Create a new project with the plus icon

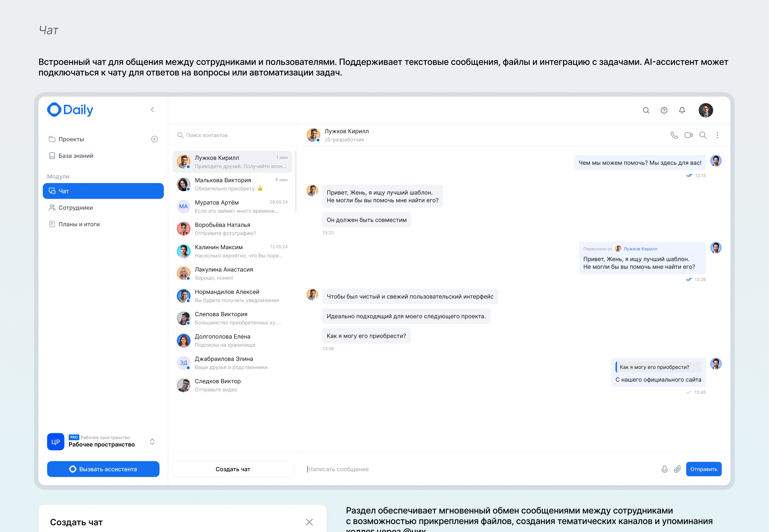(x=154, y=139)
